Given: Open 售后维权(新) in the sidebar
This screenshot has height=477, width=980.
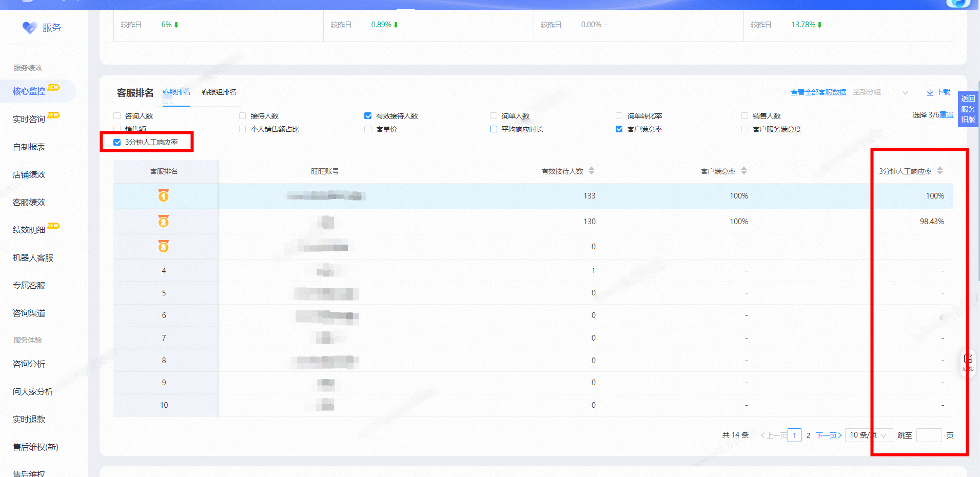Looking at the screenshot, I should click(x=36, y=447).
